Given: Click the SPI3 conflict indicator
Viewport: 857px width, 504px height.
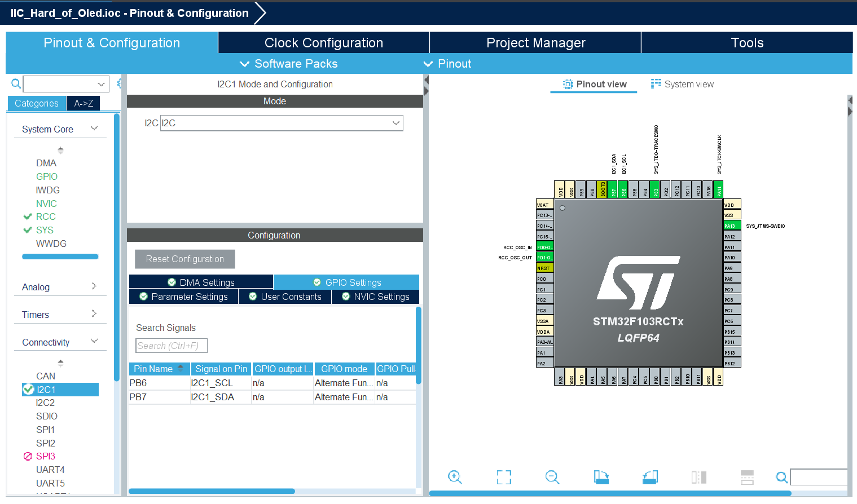Looking at the screenshot, I should tap(28, 456).
